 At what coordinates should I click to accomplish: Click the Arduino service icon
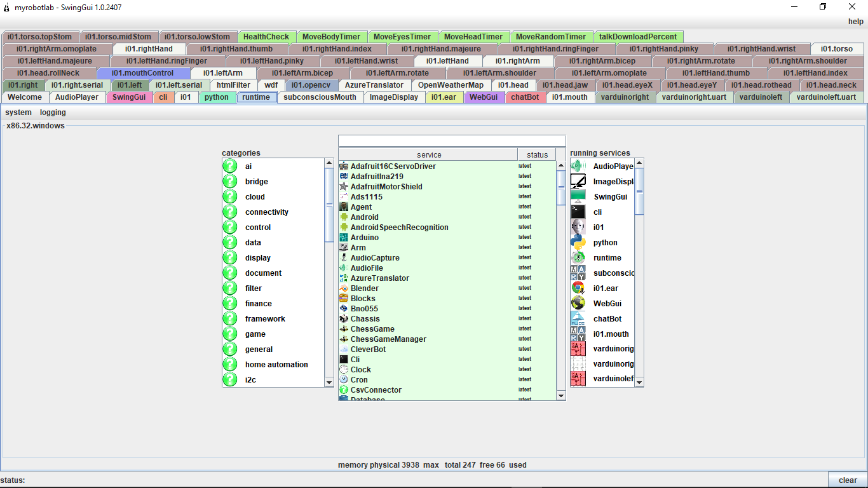(x=344, y=238)
